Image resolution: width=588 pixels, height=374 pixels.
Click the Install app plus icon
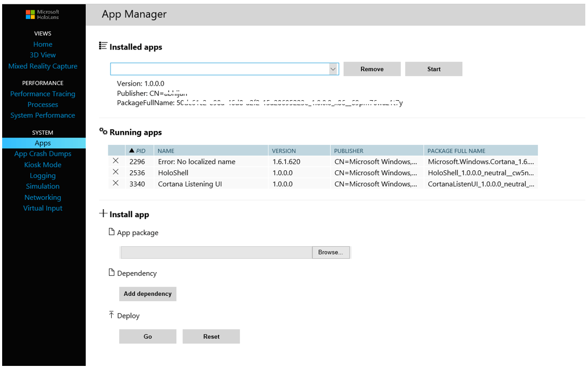[102, 213]
